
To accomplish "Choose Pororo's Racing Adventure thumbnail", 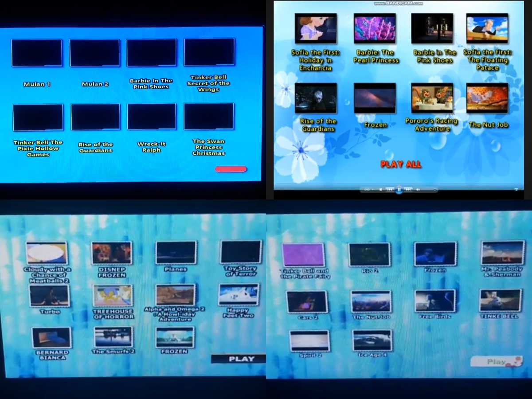I will [x=432, y=98].
